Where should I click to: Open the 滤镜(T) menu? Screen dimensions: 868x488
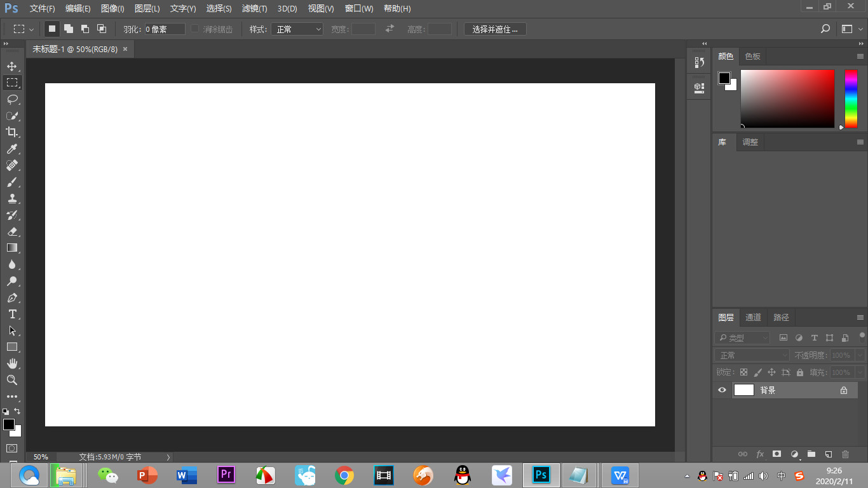click(255, 9)
